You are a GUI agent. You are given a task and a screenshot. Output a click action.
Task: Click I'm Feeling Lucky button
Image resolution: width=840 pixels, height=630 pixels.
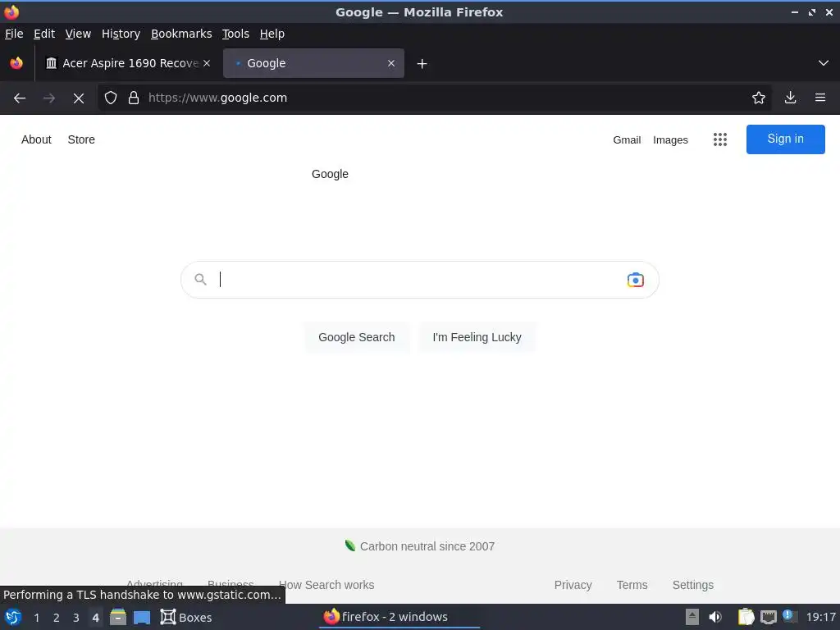tap(477, 337)
